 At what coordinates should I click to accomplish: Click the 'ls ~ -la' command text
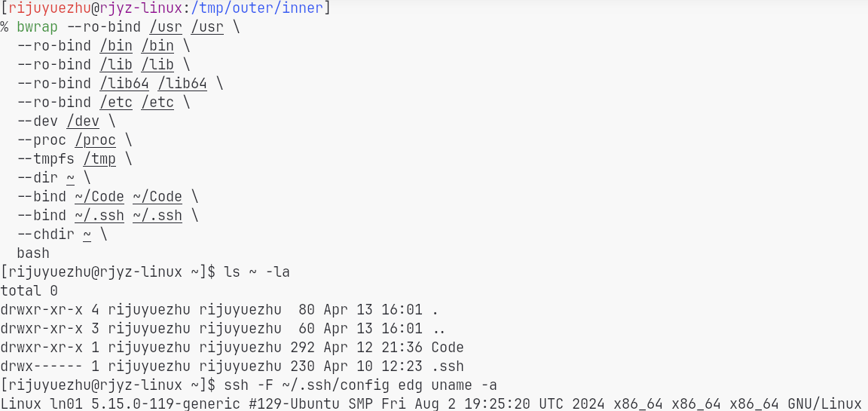tap(257, 272)
